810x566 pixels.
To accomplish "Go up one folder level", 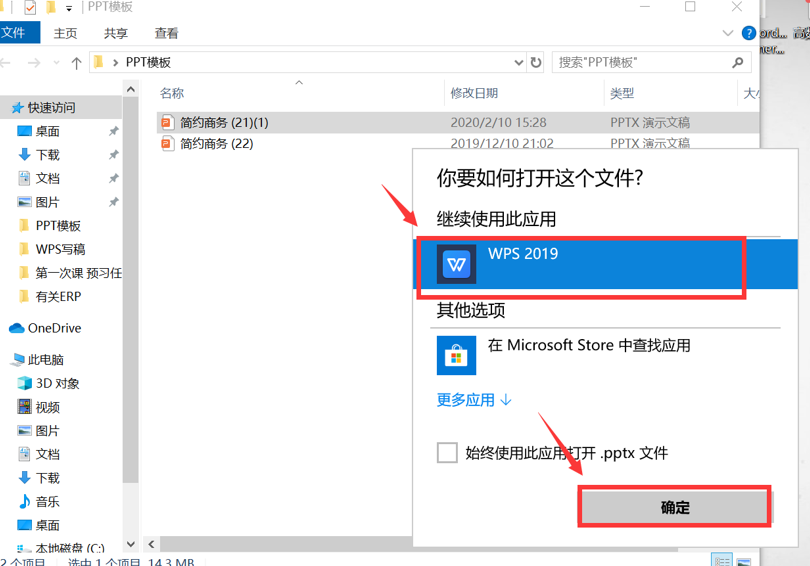I will point(76,63).
